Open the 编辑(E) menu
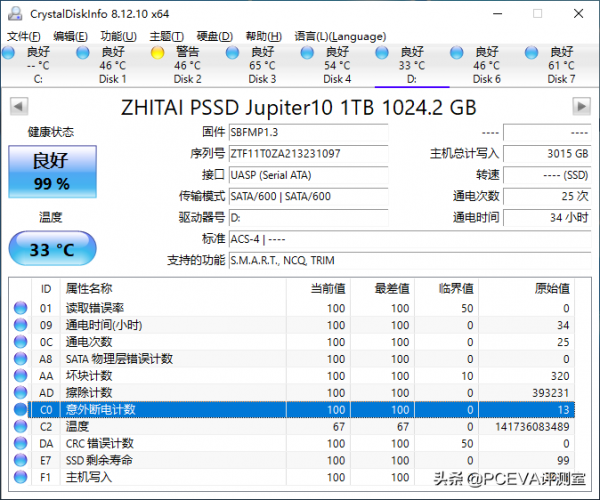The height and width of the screenshot is (500, 600). [x=70, y=36]
